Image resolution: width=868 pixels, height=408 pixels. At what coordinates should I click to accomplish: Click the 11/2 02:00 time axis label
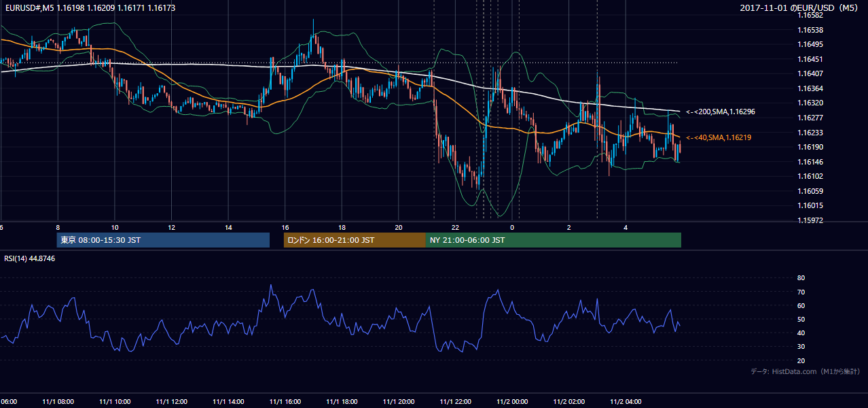pyautogui.click(x=568, y=402)
